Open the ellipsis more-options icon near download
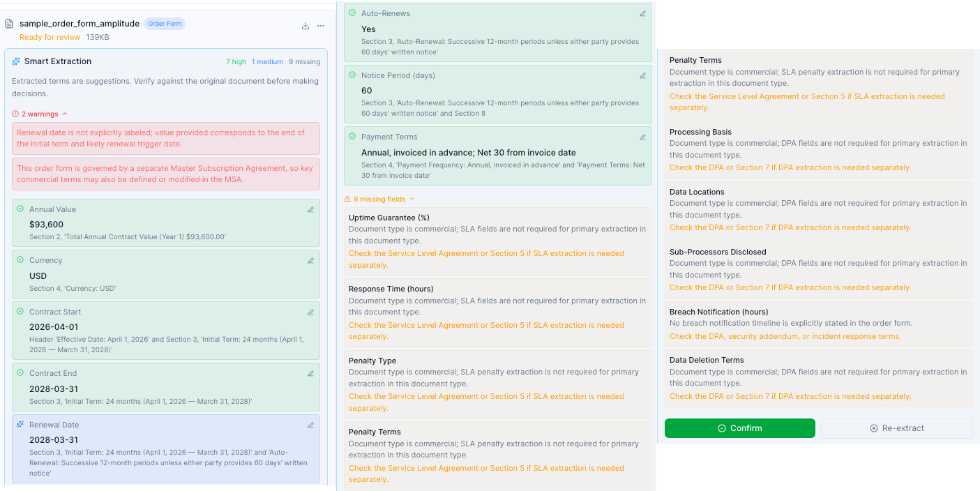 321,24
